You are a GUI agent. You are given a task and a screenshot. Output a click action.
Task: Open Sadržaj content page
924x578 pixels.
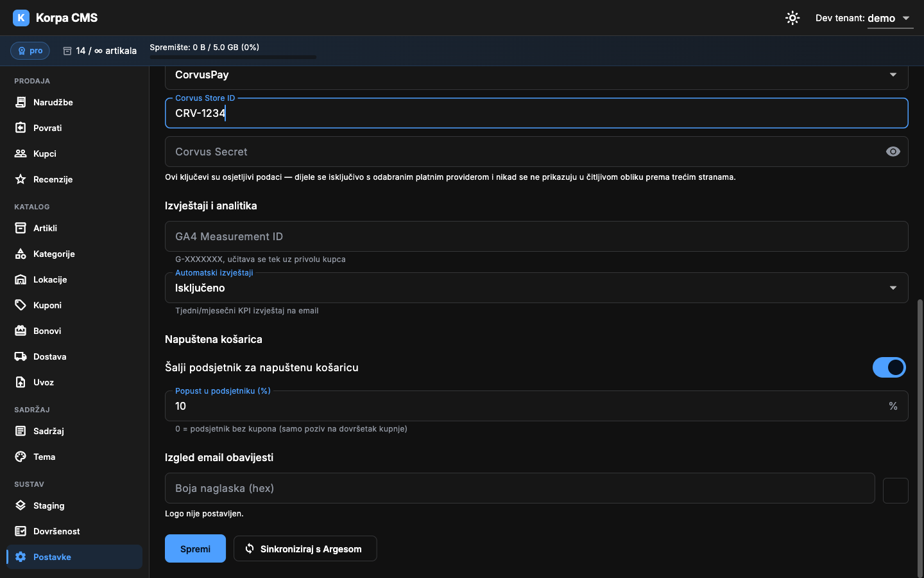coord(74,431)
